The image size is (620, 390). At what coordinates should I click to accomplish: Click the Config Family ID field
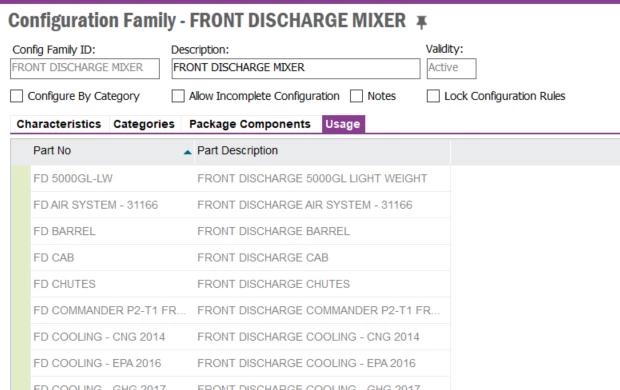click(85, 68)
